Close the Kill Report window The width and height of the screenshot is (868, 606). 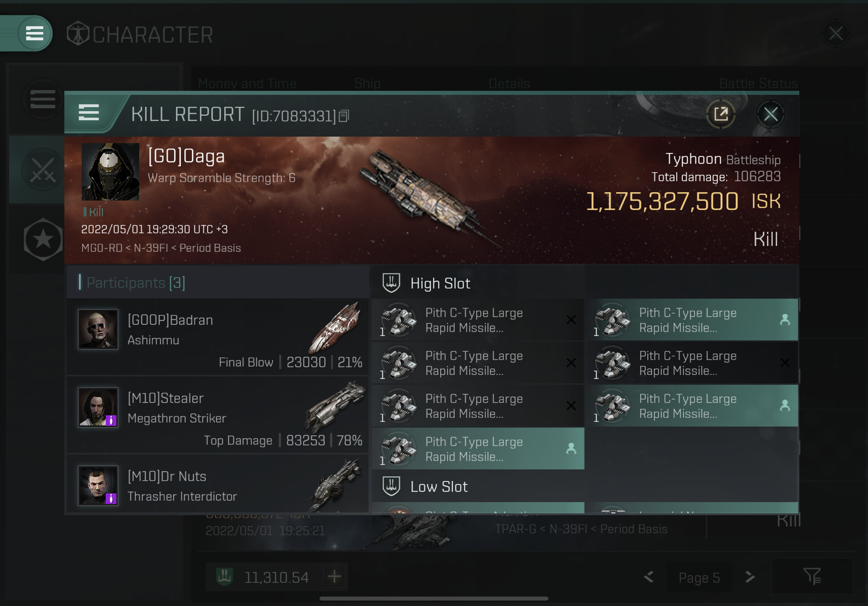(x=771, y=114)
